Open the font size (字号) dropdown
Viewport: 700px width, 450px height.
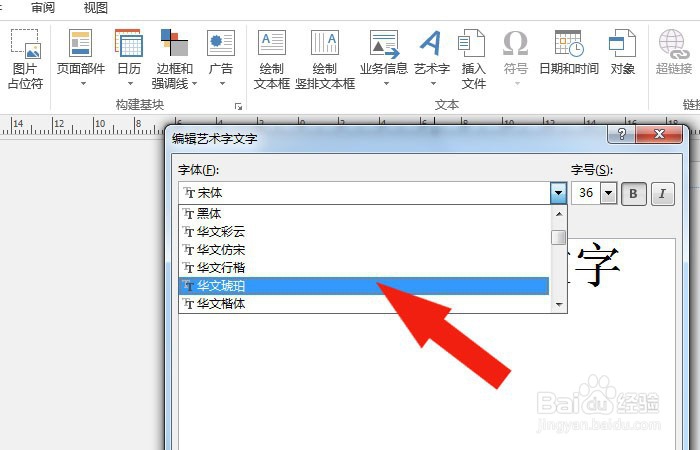tap(608, 193)
